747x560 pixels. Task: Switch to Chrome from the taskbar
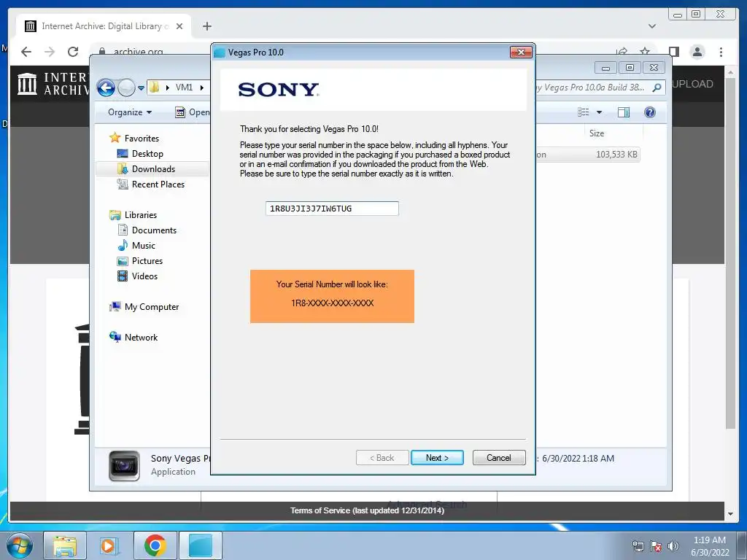[155, 545]
